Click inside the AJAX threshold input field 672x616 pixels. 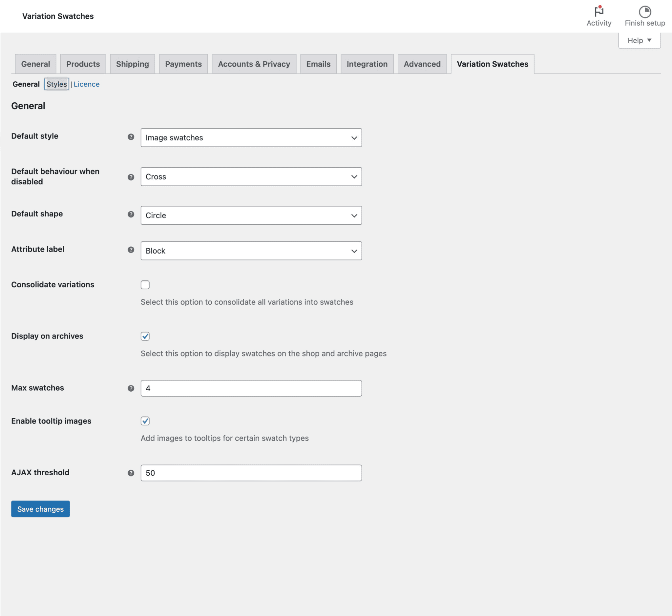tap(251, 473)
